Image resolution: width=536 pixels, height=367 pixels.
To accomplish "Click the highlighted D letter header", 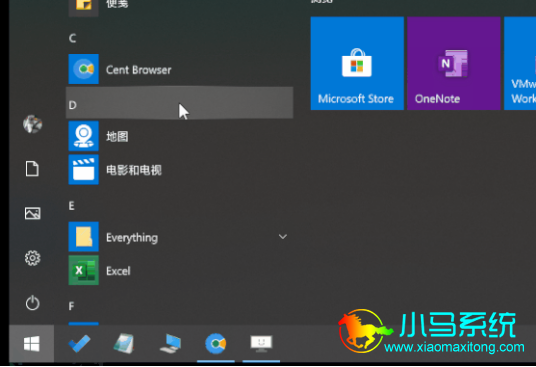I will (179, 103).
